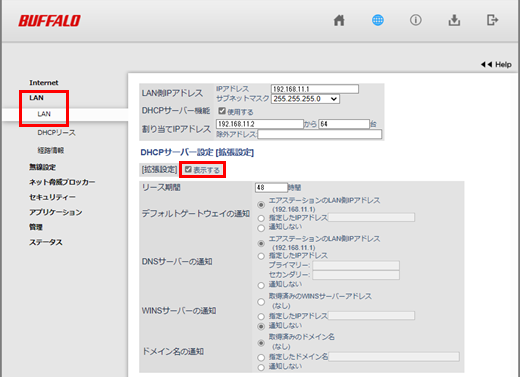Image resolution: width=520 pixels, height=377 pixels.
Task: Click the download/firmware update icon
Action: (x=454, y=20)
